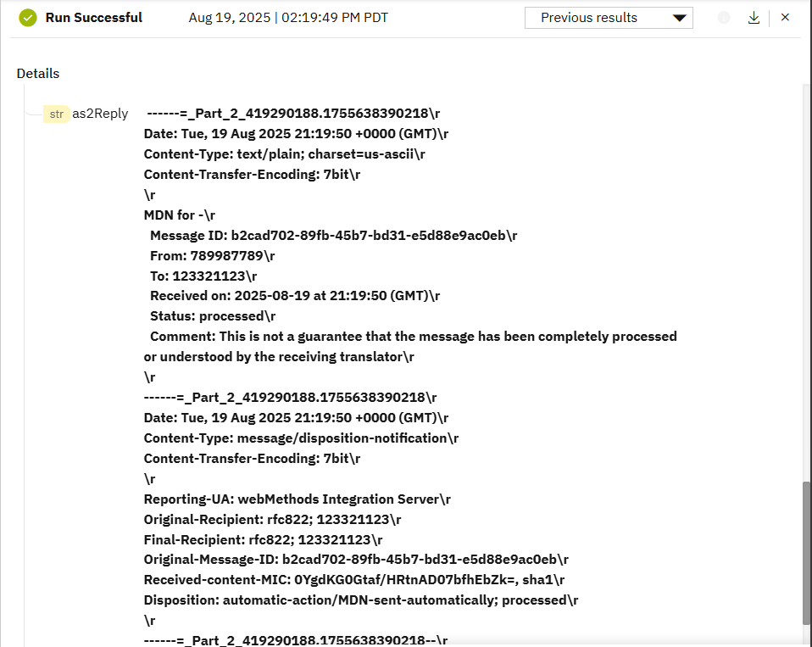The height and width of the screenshot is (647, 812).
Task: Click the Reporting-UA webMethods Integration Server line
Action: pyautogui.click(x=298, y=499)
